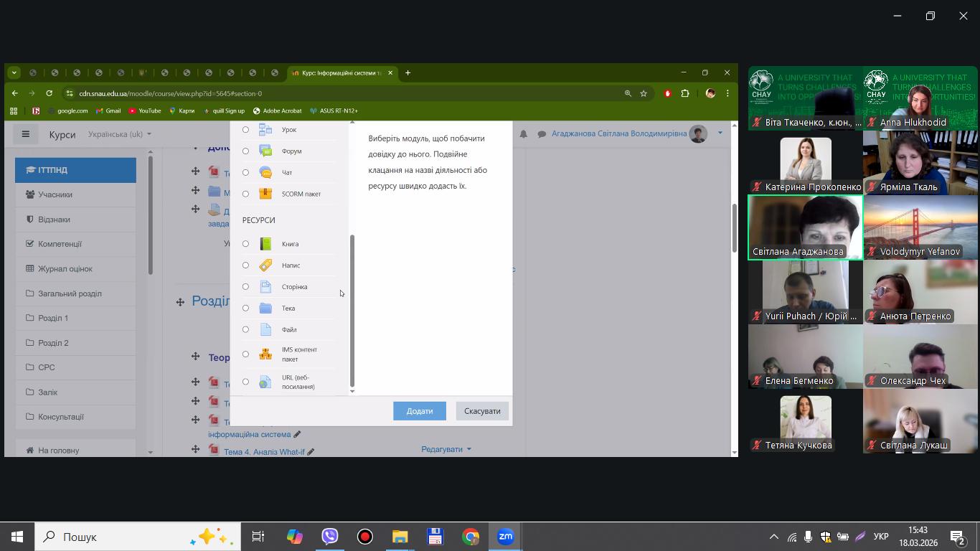The width and height of the screenshot is (980, 551).
Task: Open Журнал оцінок in the sidebar
Action: tap(65, 269)
